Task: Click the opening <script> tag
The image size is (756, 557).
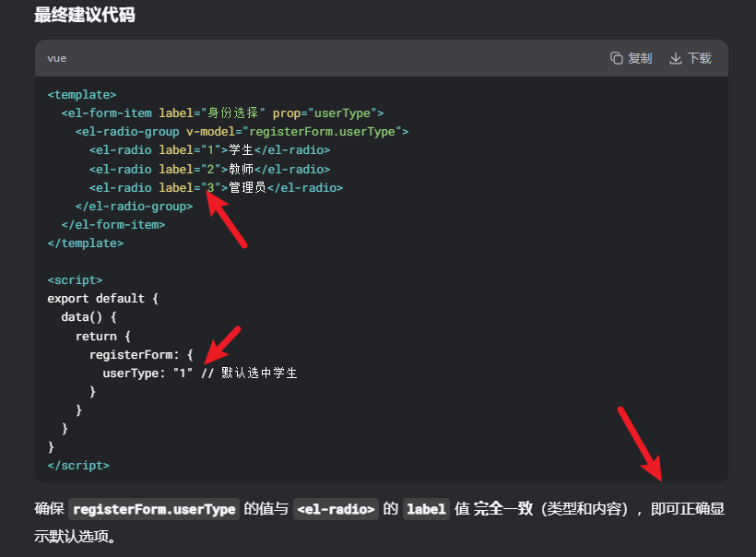Action: pos(75,280)
